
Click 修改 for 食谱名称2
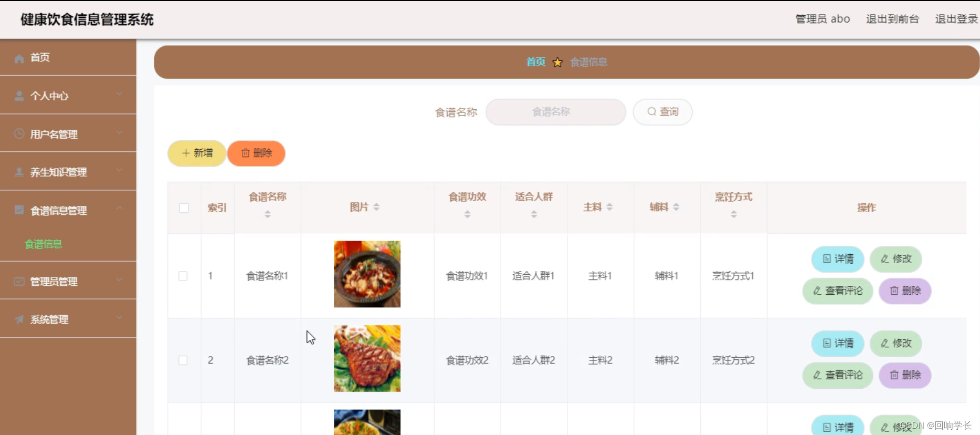[896, 344]
